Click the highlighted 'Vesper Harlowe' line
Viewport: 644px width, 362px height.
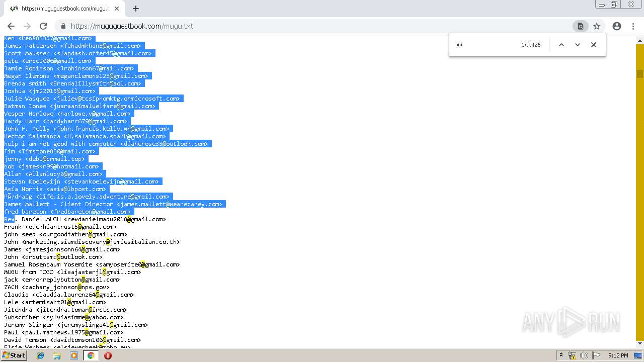coord(69,114)
